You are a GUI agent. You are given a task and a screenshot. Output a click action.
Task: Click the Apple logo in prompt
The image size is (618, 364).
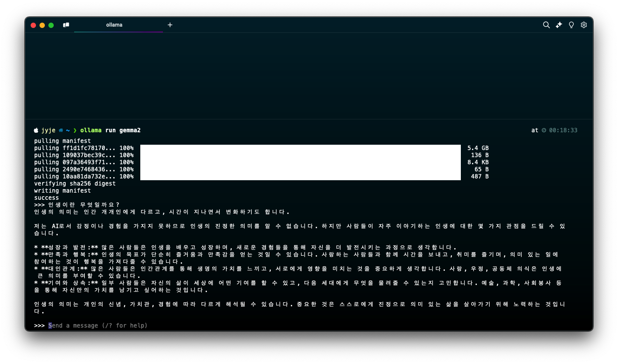[x=36, y=130]
